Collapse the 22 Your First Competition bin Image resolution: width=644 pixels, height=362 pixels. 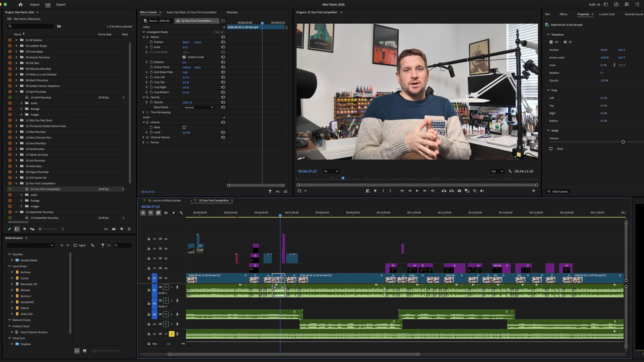(16, 183)
